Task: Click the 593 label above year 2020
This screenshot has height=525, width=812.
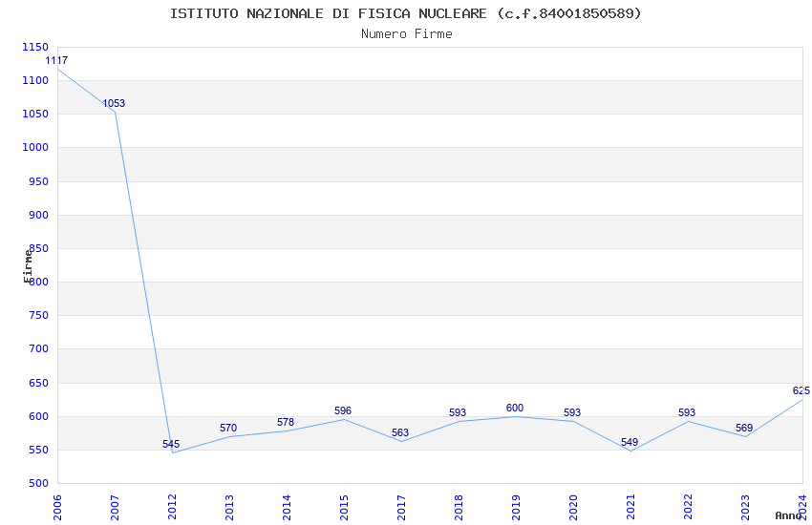Action: point(572,412)
